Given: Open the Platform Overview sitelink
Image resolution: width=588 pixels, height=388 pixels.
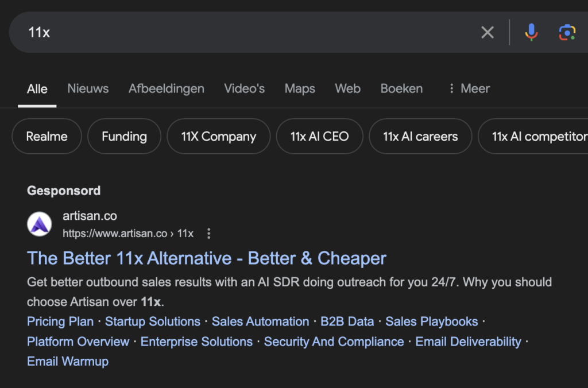Looking at the screenshot, I should click(x=78, y=342).
